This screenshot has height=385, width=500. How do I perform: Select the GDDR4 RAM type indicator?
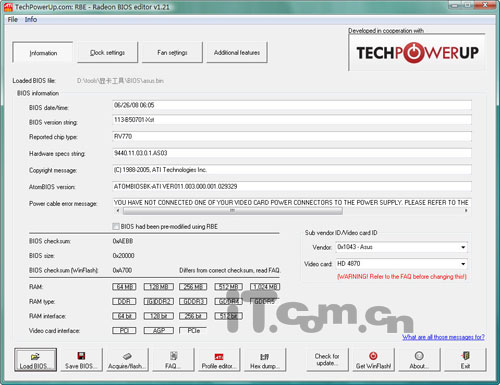tap(228, 301)
